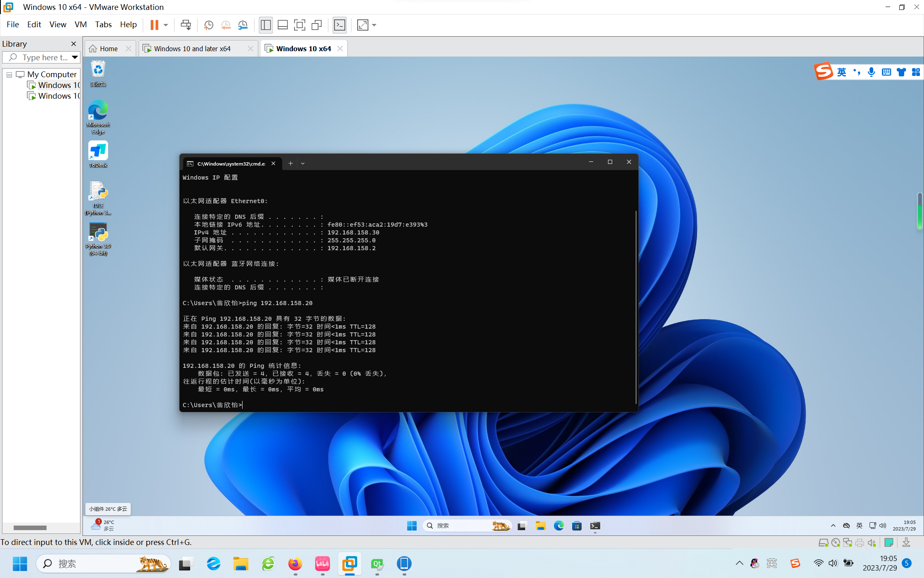This screenshot has height=578, width=924.
Task: Open the console view icon
Action: [339, 25]
